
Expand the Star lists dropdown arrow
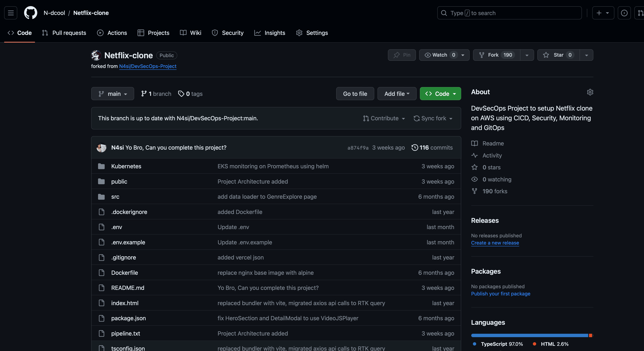[587, 55]
